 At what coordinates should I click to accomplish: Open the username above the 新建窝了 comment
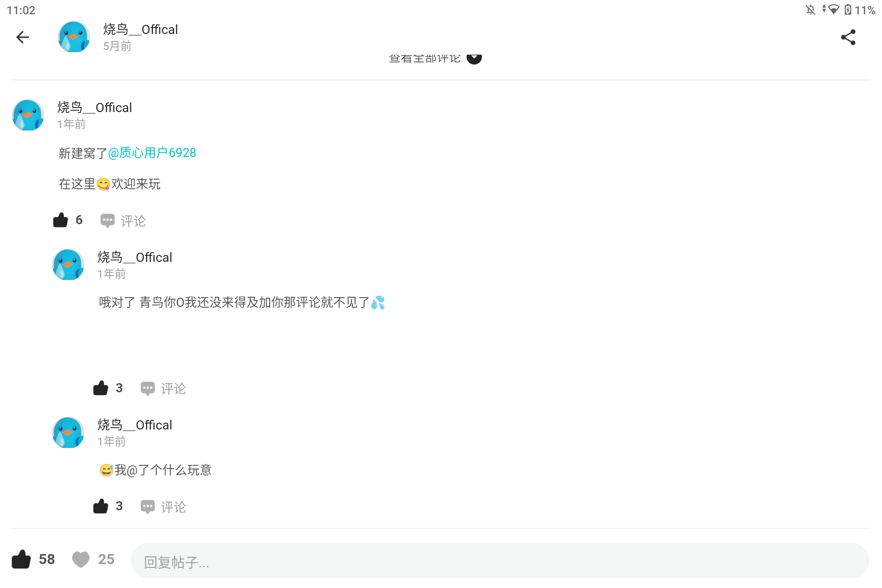click(x=94, y=107)
